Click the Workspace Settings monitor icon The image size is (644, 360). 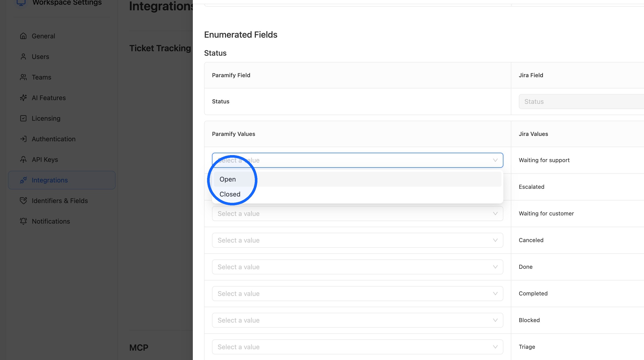(21, 3)
